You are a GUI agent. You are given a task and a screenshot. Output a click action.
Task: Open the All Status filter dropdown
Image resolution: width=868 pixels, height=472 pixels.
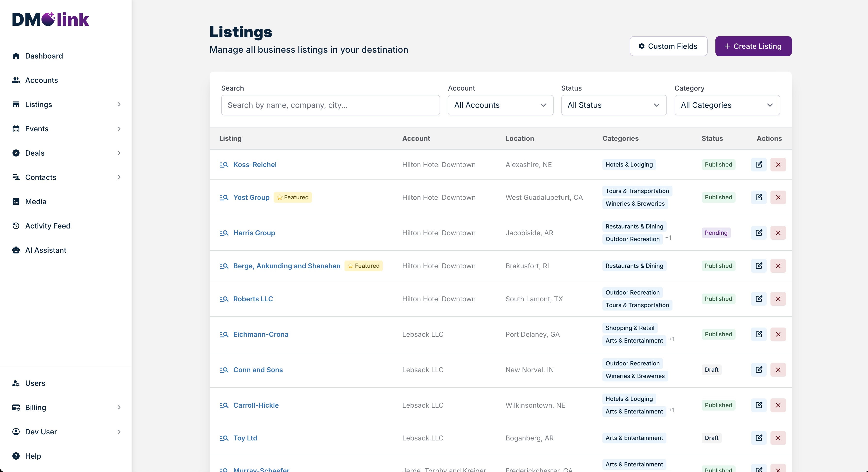[613, 105]
